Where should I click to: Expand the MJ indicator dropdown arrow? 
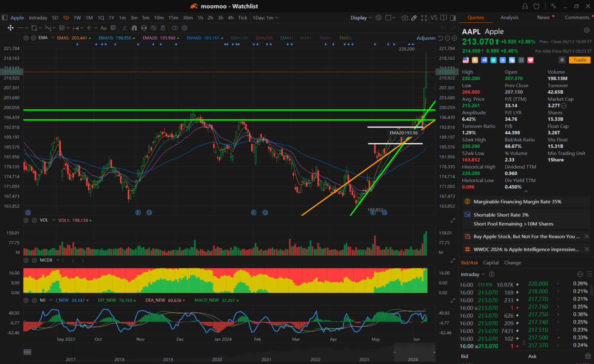click(x=51, y=300)
